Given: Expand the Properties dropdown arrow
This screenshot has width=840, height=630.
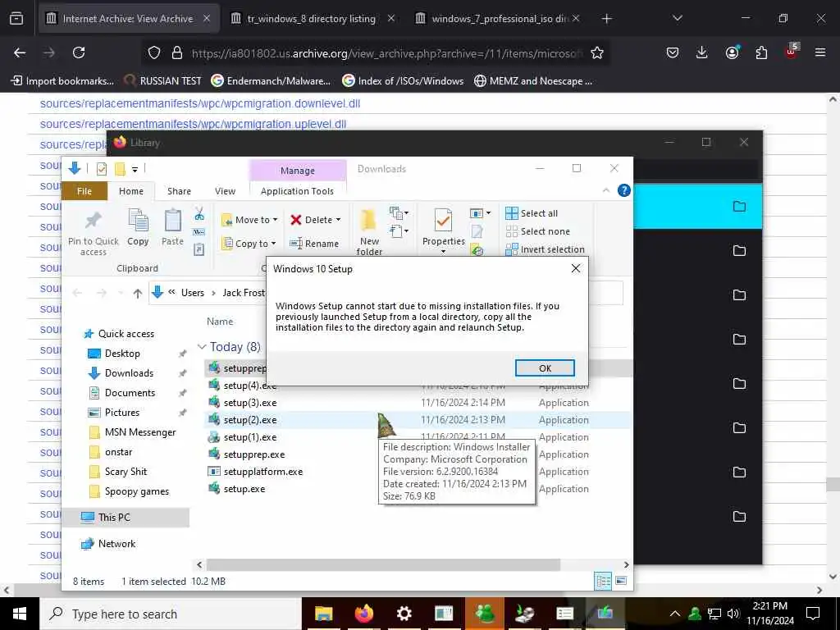Looking at the screenshot, I should click(x=443, y=251).
